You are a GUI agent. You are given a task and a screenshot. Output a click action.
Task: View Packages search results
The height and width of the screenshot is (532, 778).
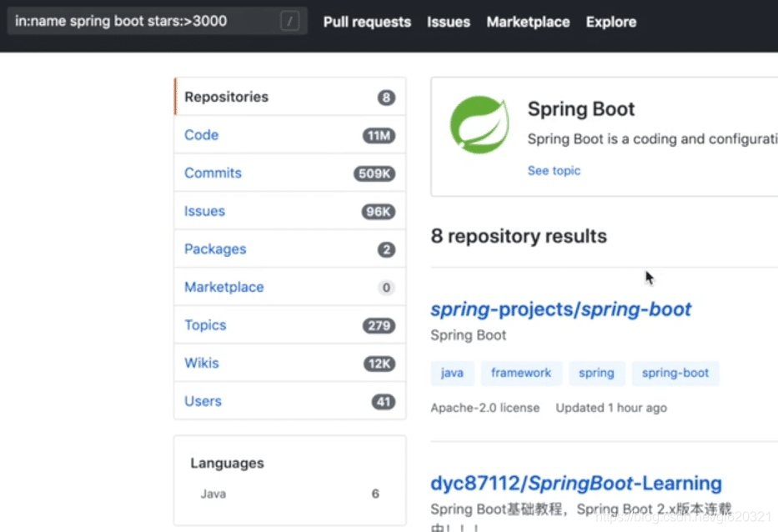pos(290,249)
